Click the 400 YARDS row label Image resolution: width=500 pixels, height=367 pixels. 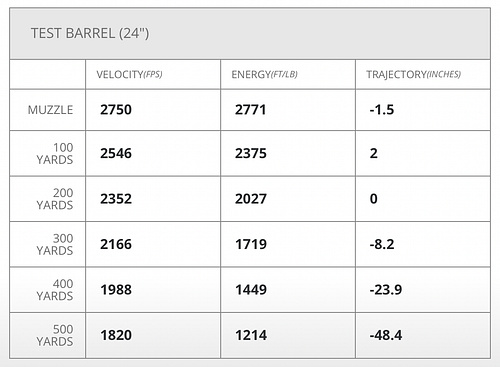coord(55,290)
